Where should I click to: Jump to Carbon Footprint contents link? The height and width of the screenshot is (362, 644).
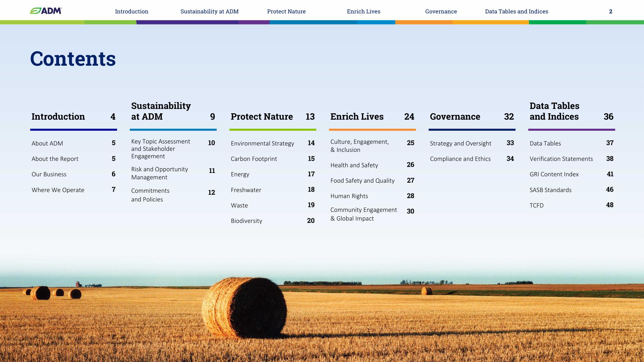pyautogui.click(x=254, y=159)
